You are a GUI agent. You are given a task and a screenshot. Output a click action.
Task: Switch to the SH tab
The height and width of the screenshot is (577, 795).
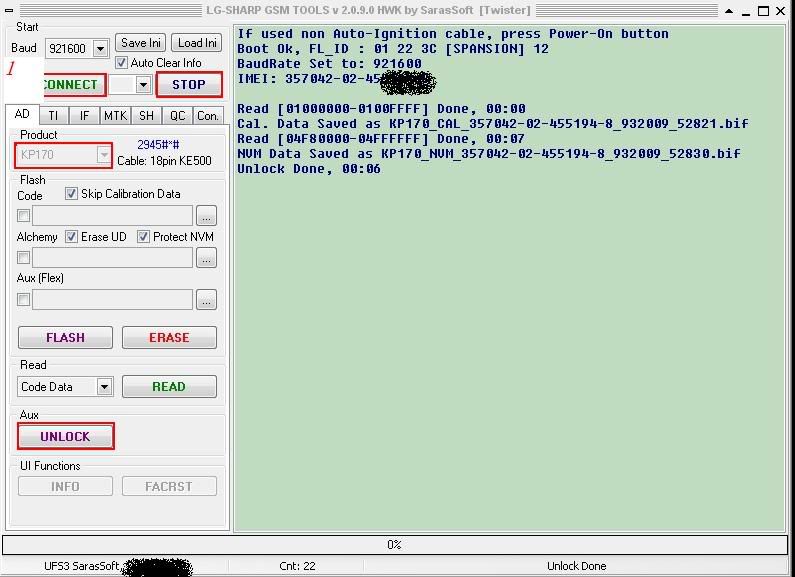[146, 116]
